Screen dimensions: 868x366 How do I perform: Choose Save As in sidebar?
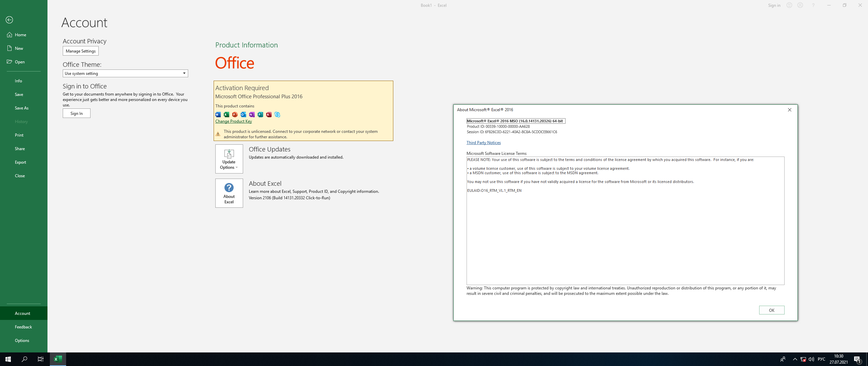tap(24, 108)
